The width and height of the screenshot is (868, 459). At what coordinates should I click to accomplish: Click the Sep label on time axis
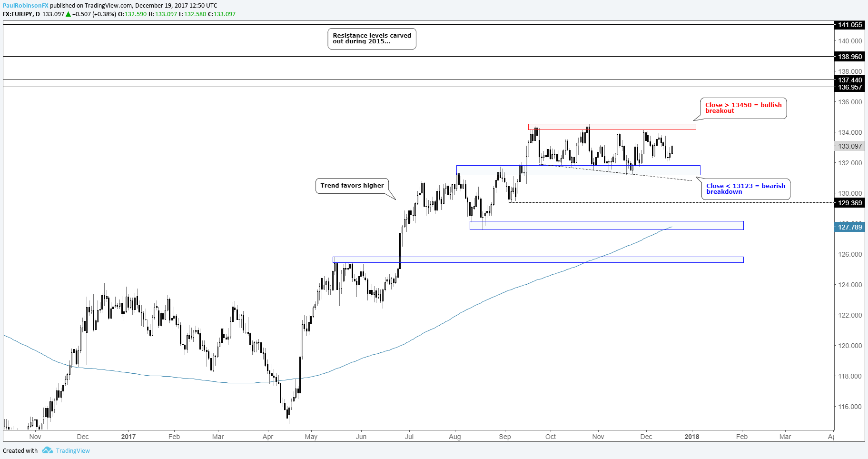coord(505,437)
